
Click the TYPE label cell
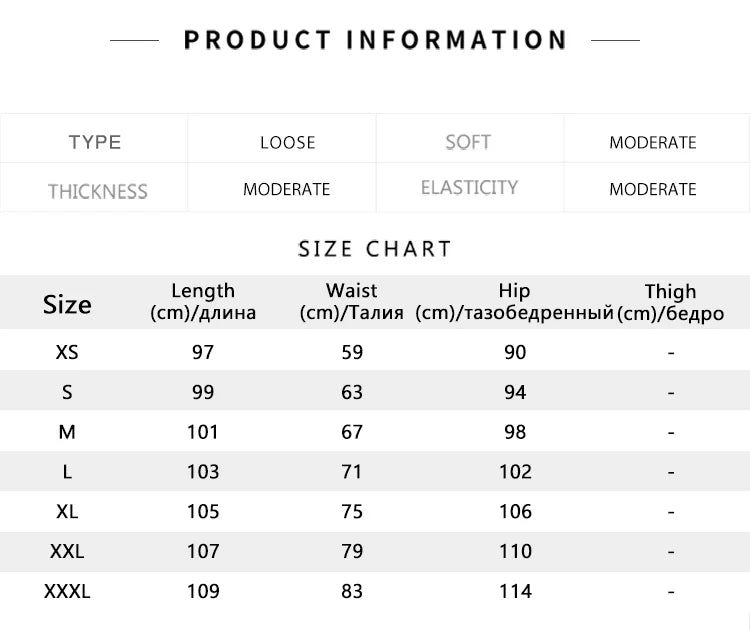tap(95, 142)
